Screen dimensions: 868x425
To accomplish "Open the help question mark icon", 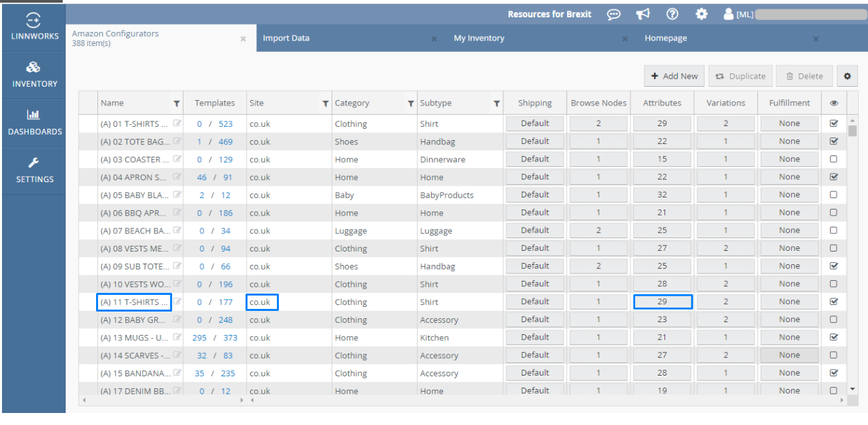I will point(672,14).
